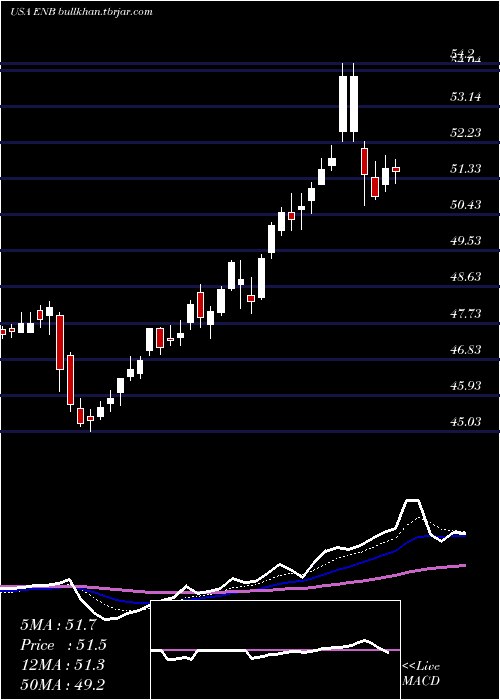Click the '50MA : 49.2' readout

(x=62, y=684)
